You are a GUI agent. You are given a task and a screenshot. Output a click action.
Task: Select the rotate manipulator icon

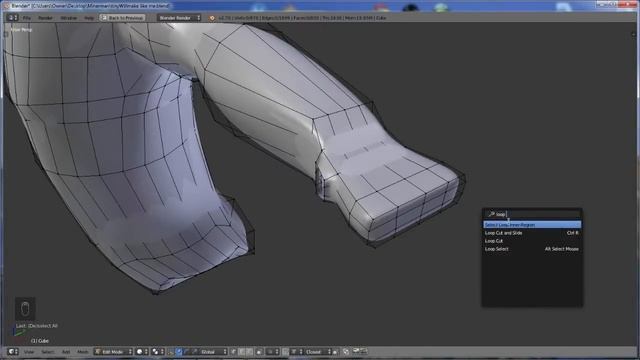point(187,351)
